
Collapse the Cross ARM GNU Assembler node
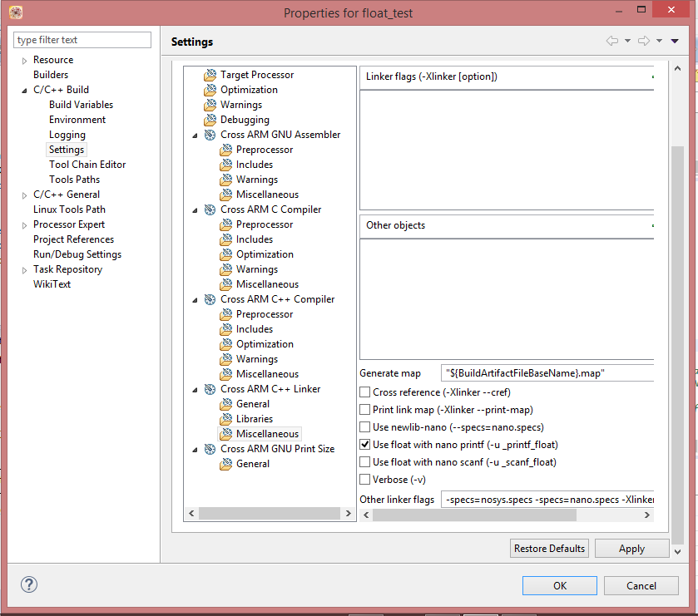click(195, 136)
